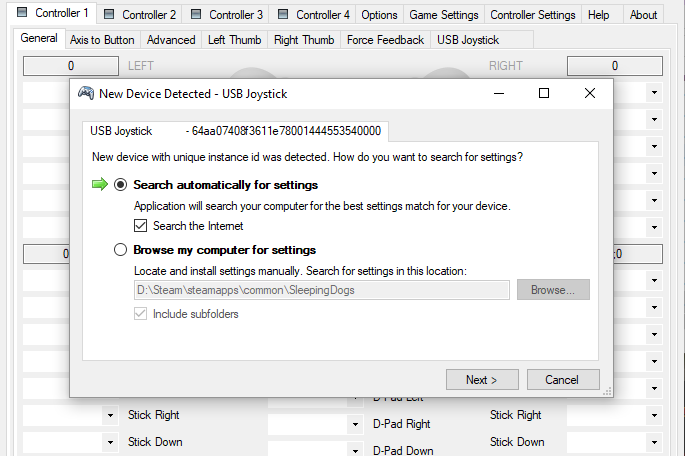Viewport: 685px width, 456px height.
Task: Open the left-side Stick Down dropdown
Action: point(109,442)
